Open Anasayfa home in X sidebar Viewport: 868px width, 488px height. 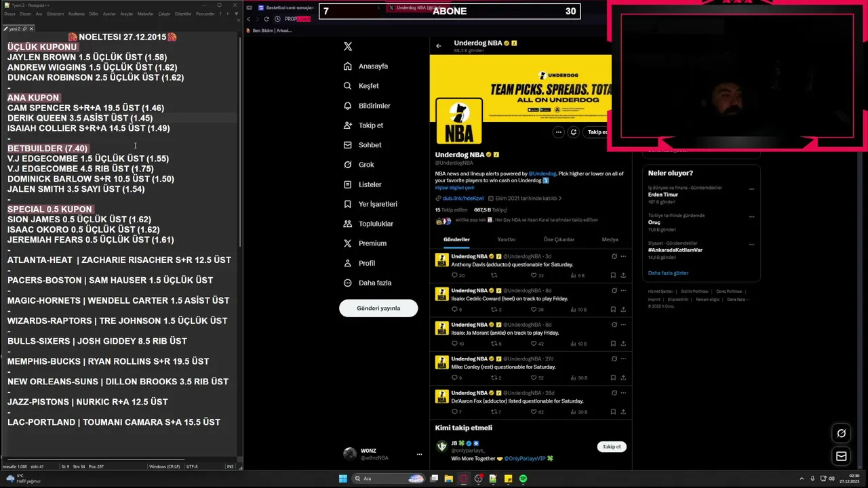pyautogui.click(x=366, y=66)
